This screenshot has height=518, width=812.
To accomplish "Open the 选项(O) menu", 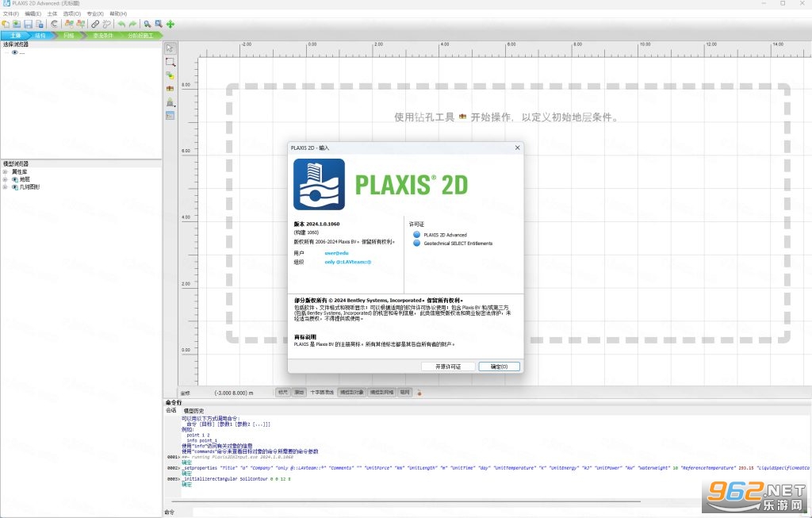I will click(x=72, y=13).
